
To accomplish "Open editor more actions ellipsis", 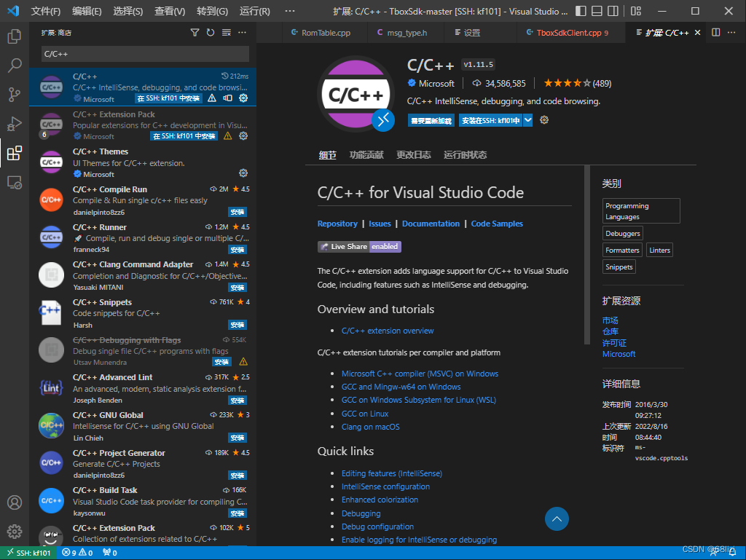I will (x=731, y=32).
